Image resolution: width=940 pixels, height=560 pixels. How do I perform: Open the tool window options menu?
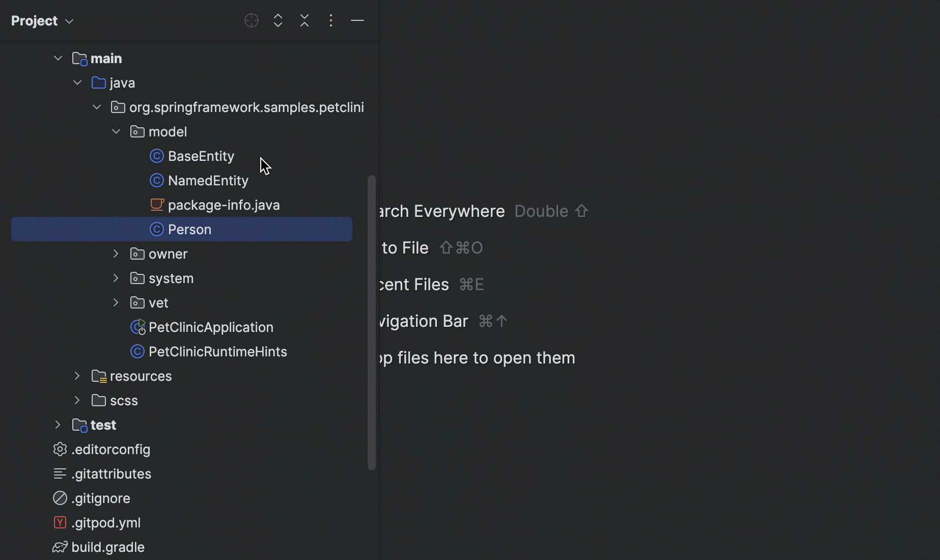point(331,21)
